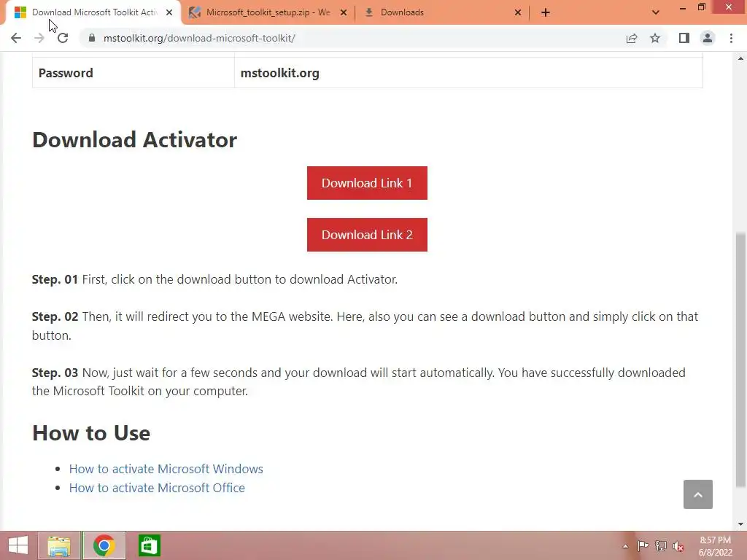This screenshot has width=747, height=560.
Task: Expand the tab search dropdown
Action: (656, 12)
